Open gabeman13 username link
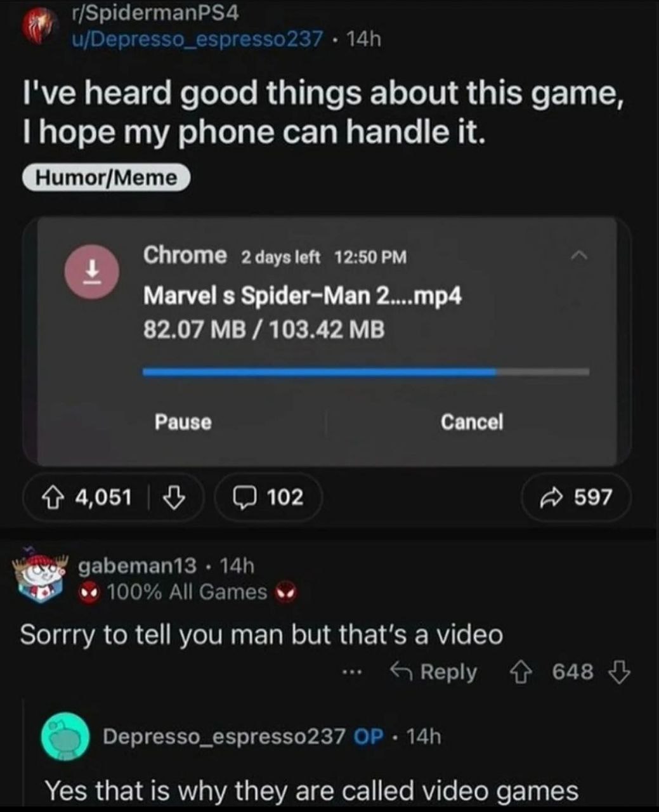The width and height of the screenshot is (659, 812). click(137, 565)
